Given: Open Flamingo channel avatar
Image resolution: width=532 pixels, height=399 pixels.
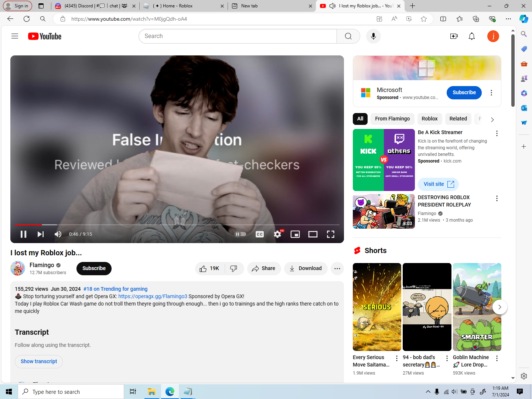Looking at the screenshot, I should click(x=18, y=269).
